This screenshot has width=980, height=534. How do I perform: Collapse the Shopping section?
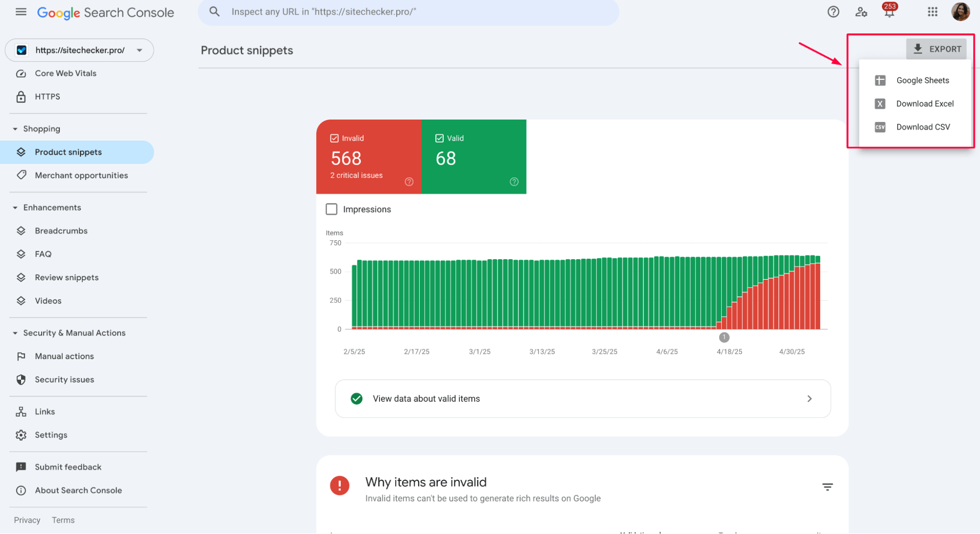[15, 129]
